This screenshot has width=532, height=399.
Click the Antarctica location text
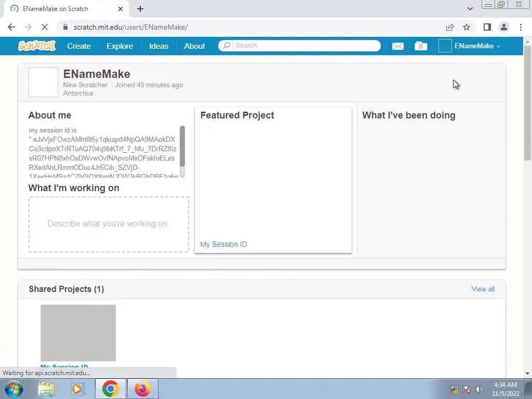pyautogui.click(x=78, y=94)
